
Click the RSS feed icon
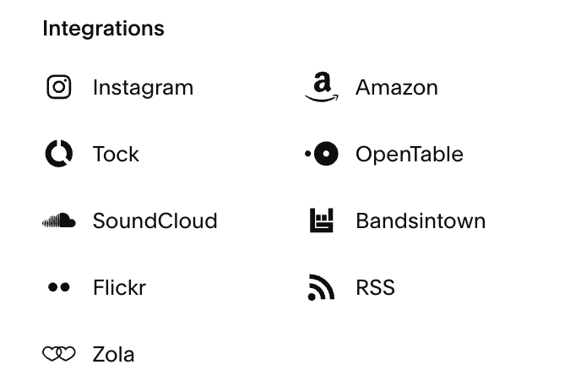tap(321, 287)
